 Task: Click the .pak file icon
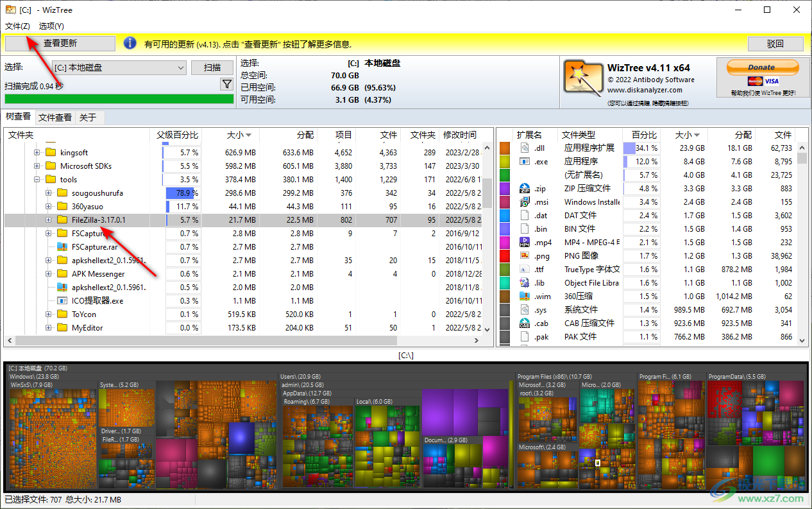pos(525,336)
